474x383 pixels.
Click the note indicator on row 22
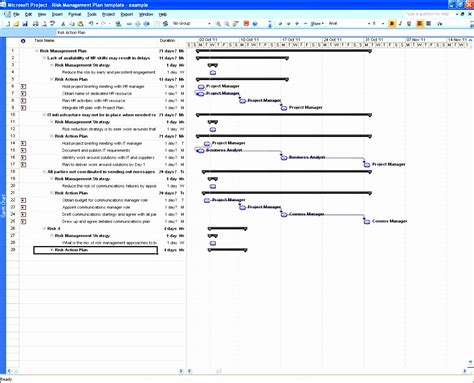click(23, 200)
